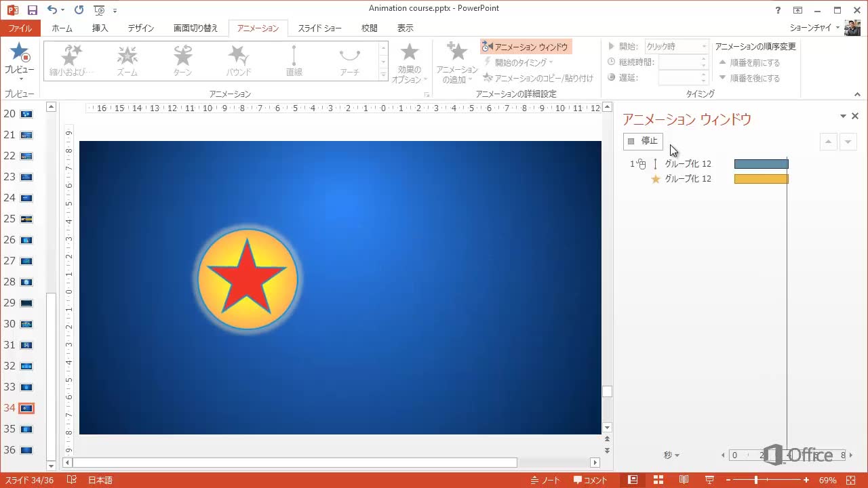The width and height of the screenshot is (868, 488).
Task: Click the zoom slider handle
Action: (756, 480)
